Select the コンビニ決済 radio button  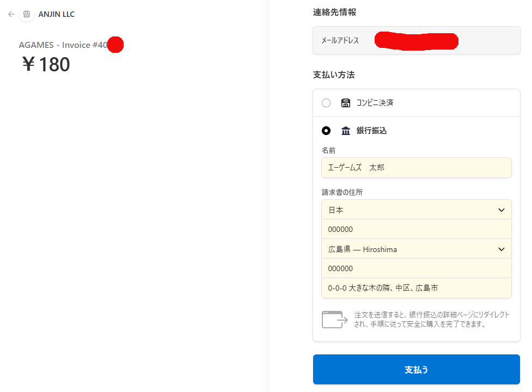click(326, 103)
